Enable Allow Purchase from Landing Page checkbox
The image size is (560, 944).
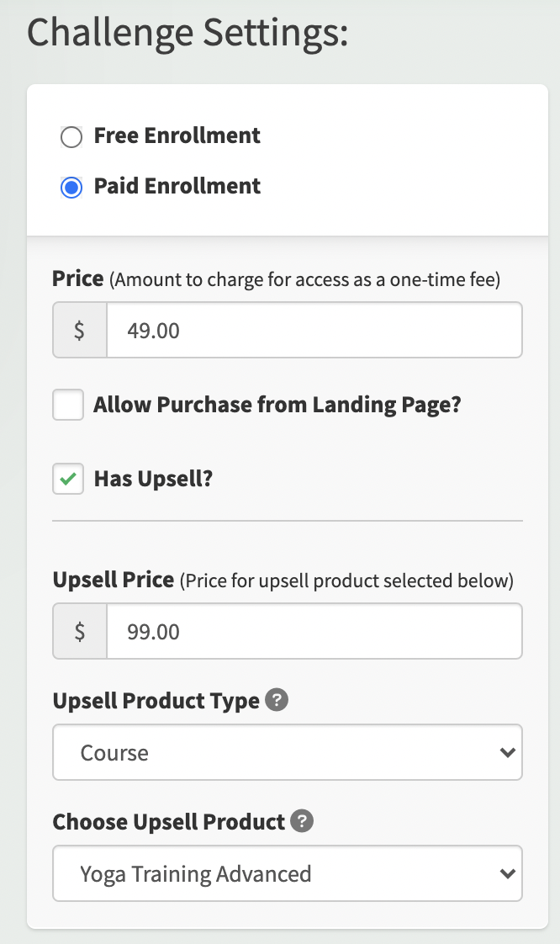click(68, 405)
